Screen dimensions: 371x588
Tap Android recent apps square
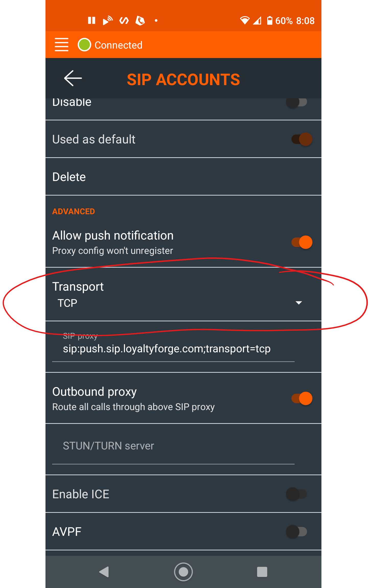[262, 572]
